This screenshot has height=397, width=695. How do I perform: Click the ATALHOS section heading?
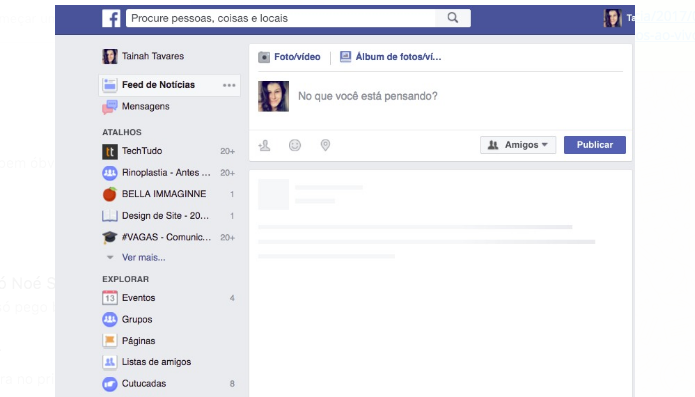tap(122, 132)
